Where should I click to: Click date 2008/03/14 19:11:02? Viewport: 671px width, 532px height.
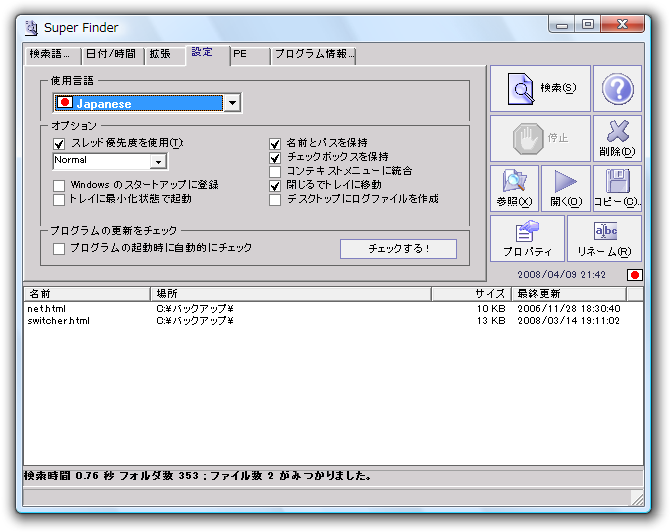(569, 321)
